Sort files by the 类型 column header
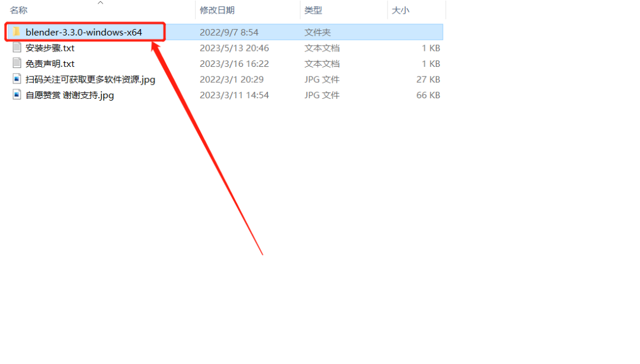 click(314, 9)
